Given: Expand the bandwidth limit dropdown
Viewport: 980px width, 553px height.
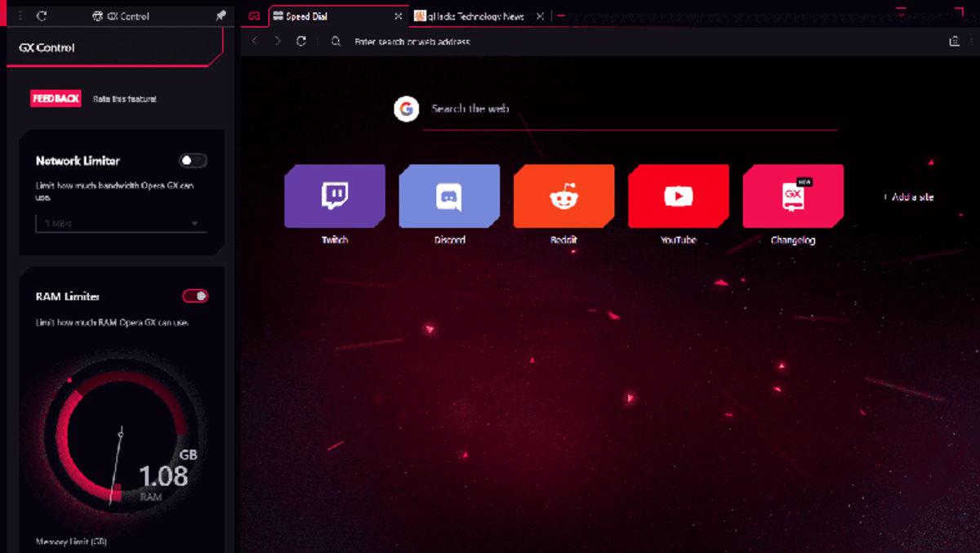Looking at the screenshot, I should click(x=121, y=223).
